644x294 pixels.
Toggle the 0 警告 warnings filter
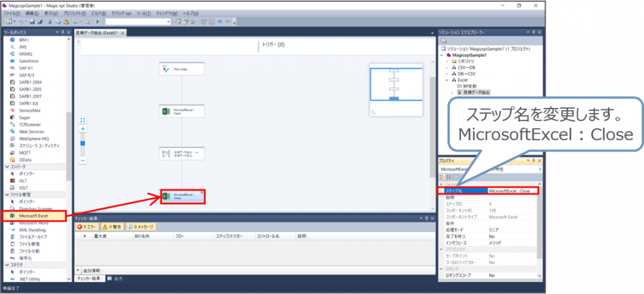(114, 227)
